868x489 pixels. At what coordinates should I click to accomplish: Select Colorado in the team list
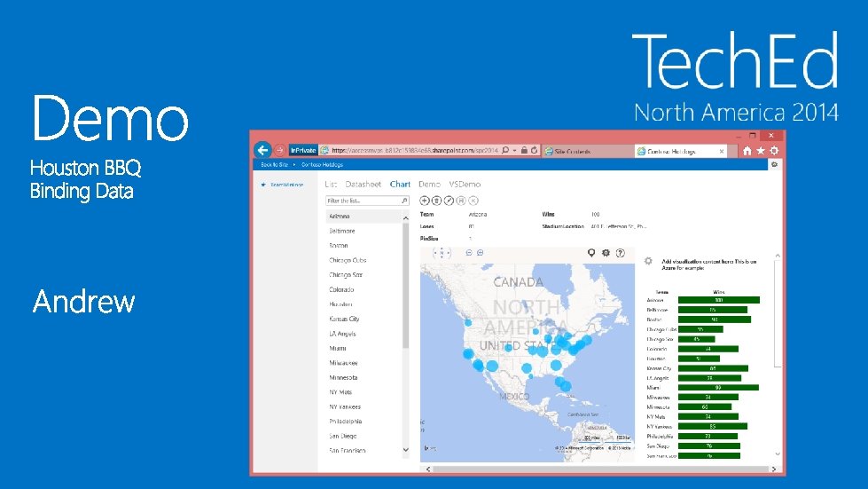(x=364, y=289)
